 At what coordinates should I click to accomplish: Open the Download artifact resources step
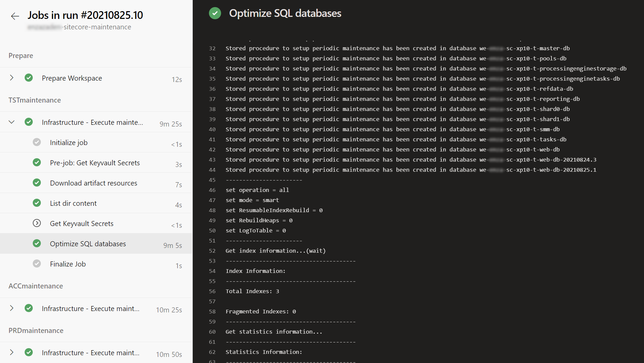(x=93, y=183)
